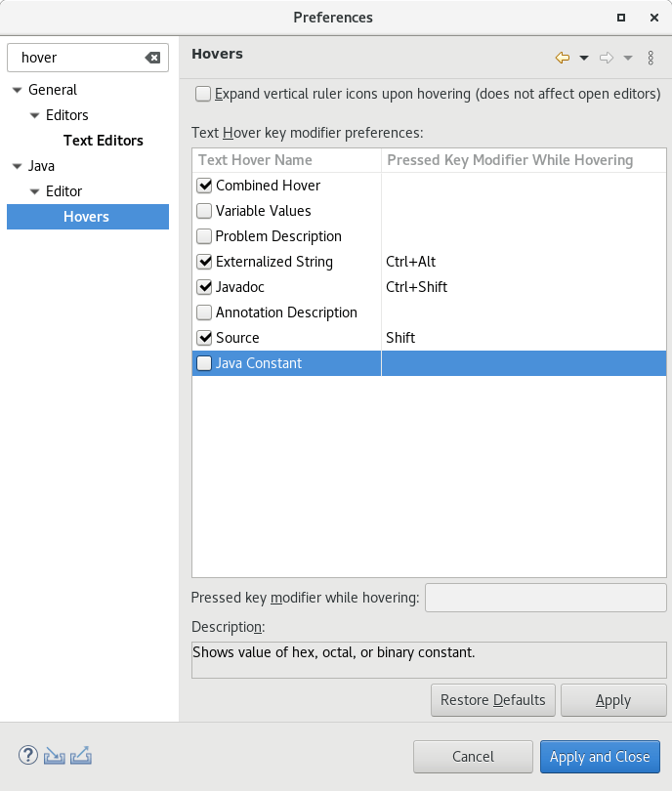Open back navigation history dropdown

[584, 58]
